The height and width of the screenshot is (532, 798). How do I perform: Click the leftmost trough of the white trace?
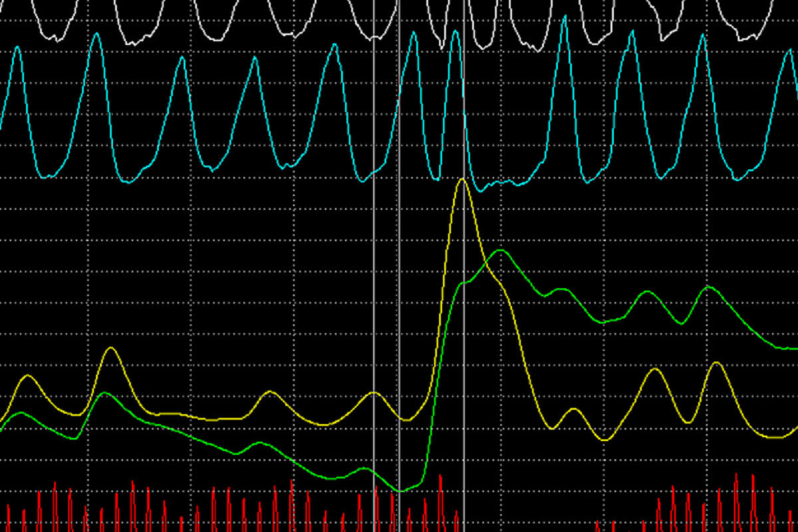(55, 39)
